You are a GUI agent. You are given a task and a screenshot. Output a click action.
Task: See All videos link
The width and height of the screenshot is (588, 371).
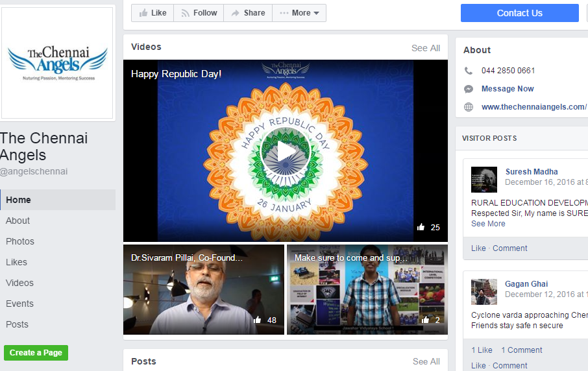pyautogui.click(x=426, y=48)
